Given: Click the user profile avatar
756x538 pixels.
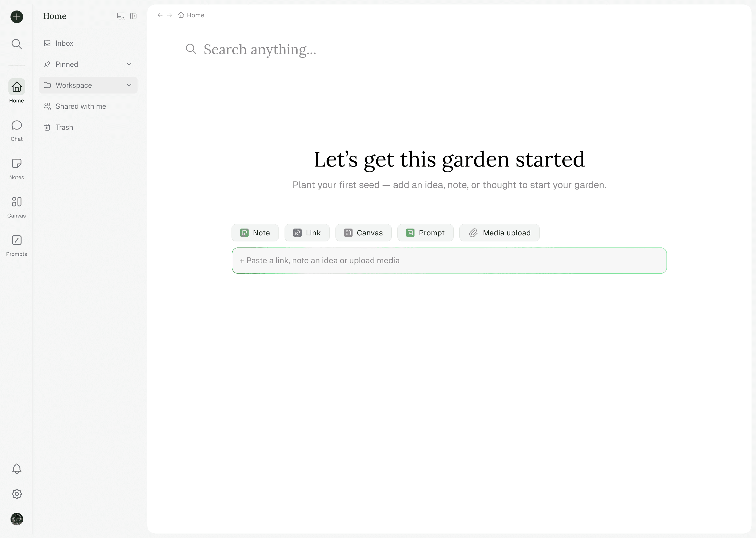Looking at the screenshot, I should tap(17, 519).
